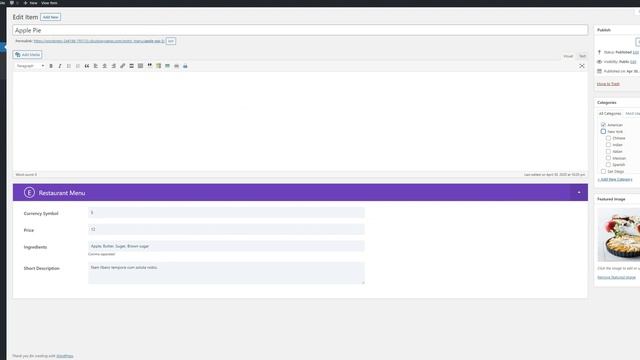Screen dimensions: 640x360
Task: Toggle italic formatting in the editor toolbar
Action: tap(60, 66)
